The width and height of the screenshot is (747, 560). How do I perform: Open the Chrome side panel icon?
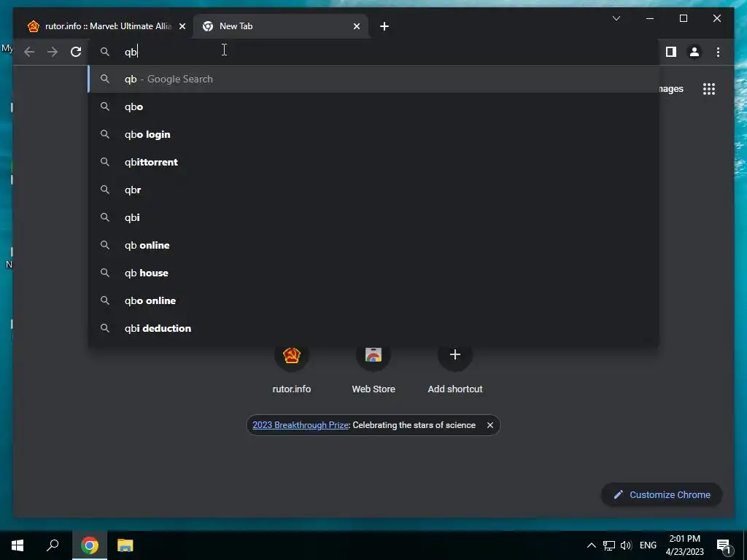click(671, 52)
